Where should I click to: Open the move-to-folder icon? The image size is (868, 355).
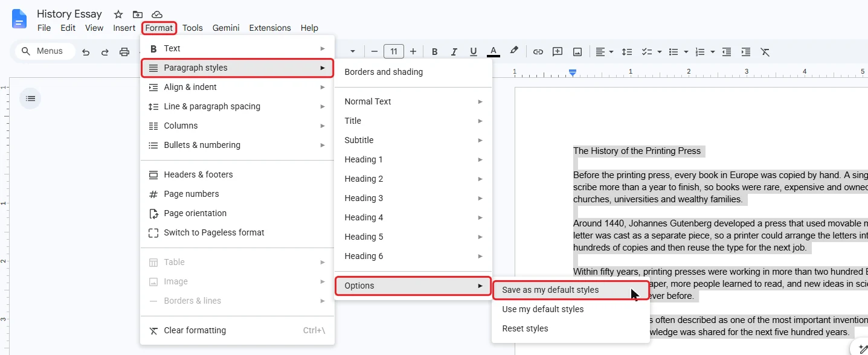point(138,14)
